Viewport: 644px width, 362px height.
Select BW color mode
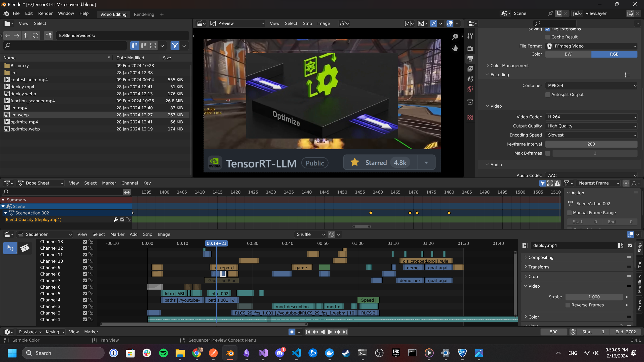coord(568,54)
